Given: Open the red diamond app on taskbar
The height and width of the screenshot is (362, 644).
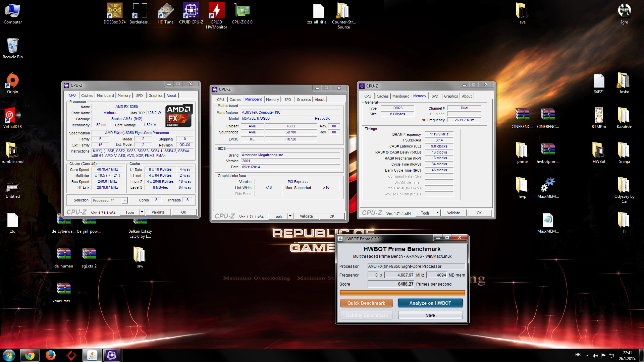Looking at the screenshot, I should pyautogui.click(x=71, y=355).
